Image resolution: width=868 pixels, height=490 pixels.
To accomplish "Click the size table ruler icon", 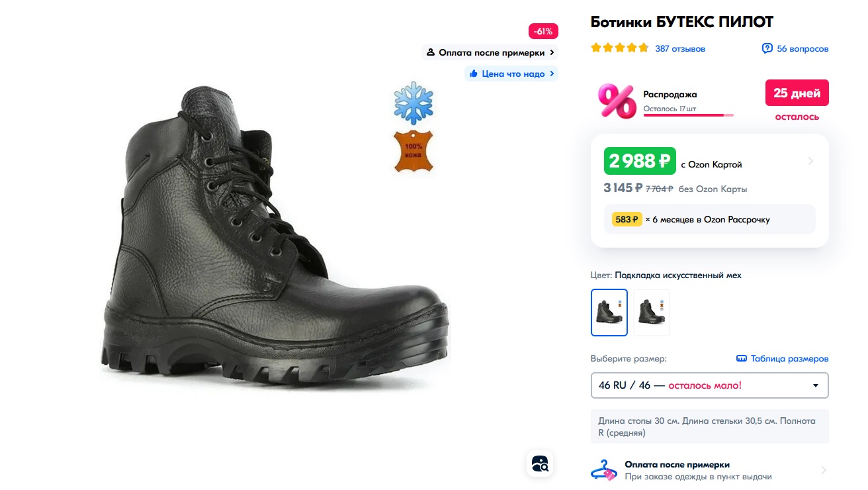I will click(742, 359).
